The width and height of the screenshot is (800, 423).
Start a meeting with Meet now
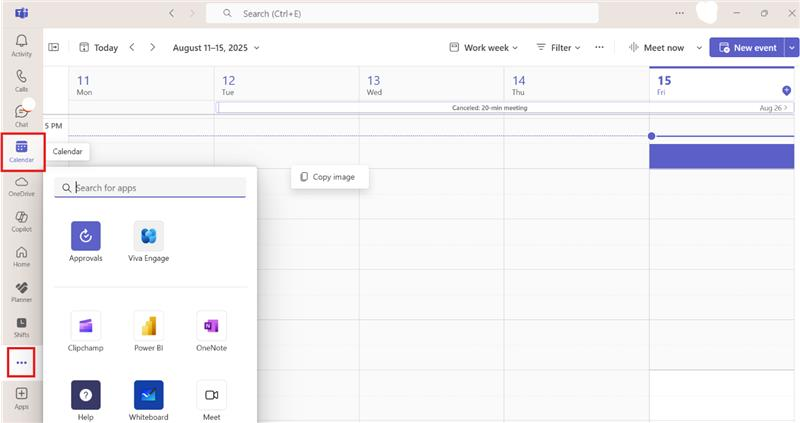click(x=657, y=47)
